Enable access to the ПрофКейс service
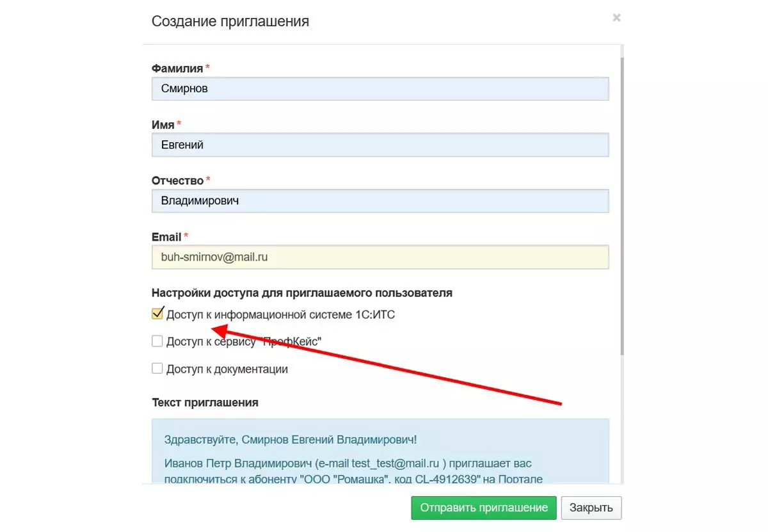The image size is (768, 532). [x=157, y=342]
